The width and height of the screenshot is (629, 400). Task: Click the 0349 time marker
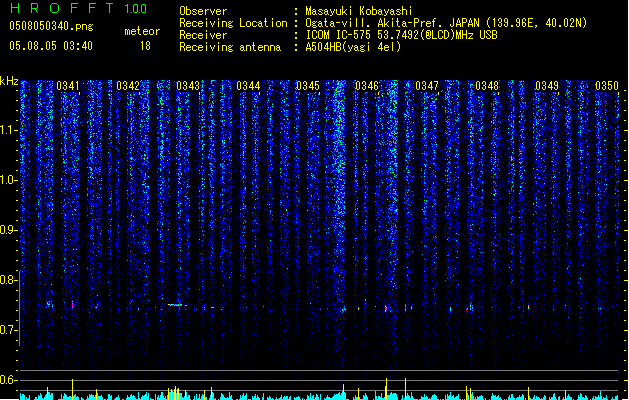(547, 86)
